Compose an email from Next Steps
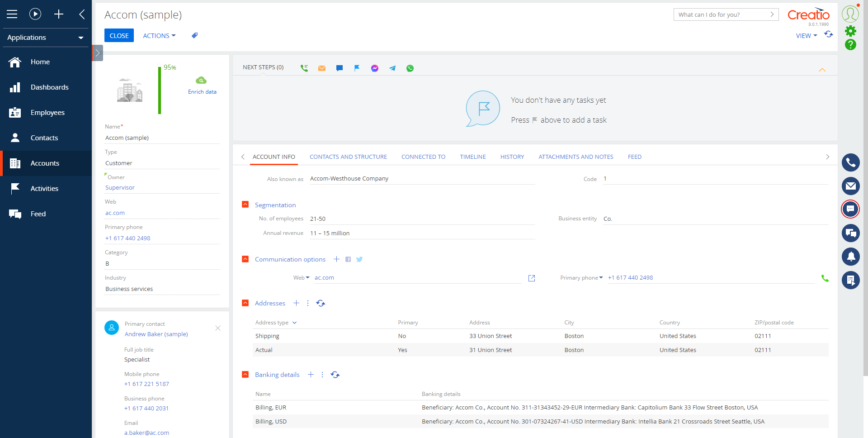Viewport: 868px width, 438px height. (x=322, y=68)
